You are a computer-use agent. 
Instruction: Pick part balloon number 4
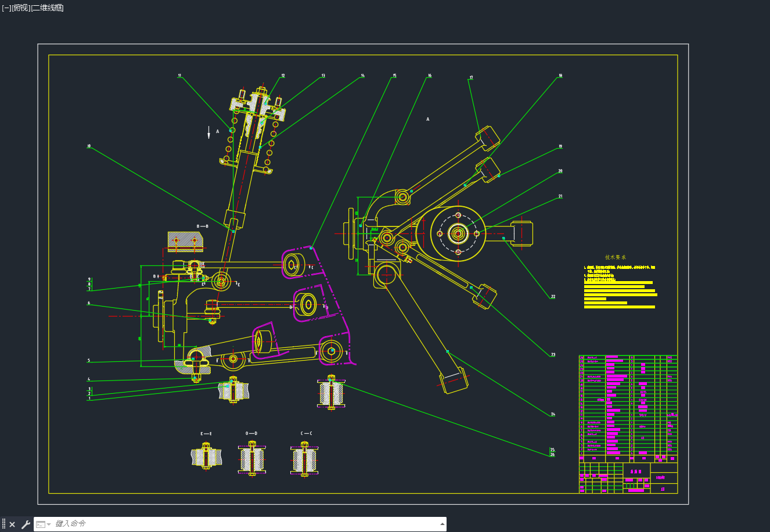[89, 380]
